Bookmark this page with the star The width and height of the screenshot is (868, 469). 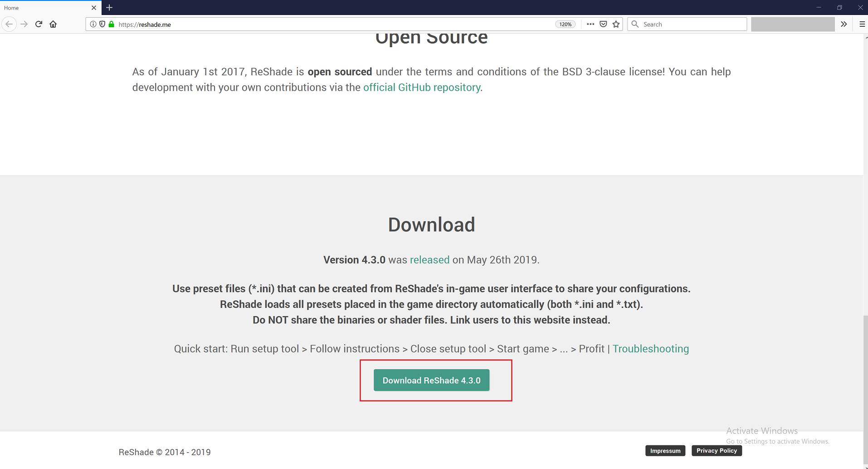click(616, 24)
